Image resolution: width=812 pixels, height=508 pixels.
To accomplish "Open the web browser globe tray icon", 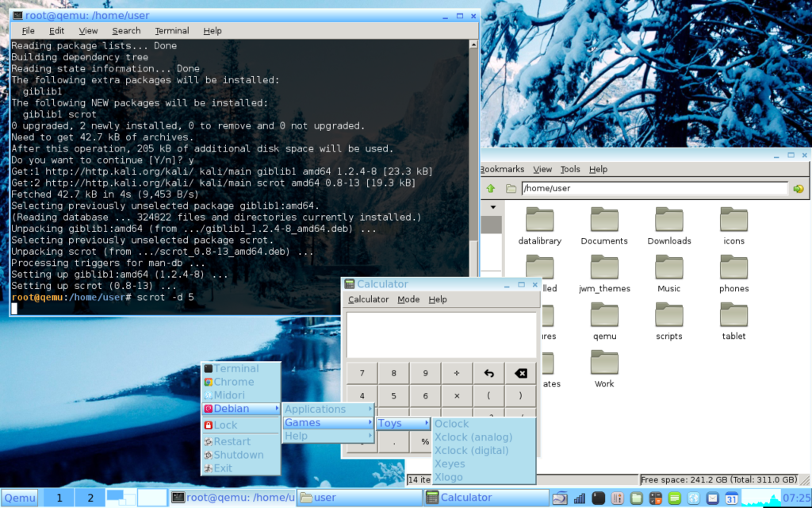I will [x=694, y=498].
